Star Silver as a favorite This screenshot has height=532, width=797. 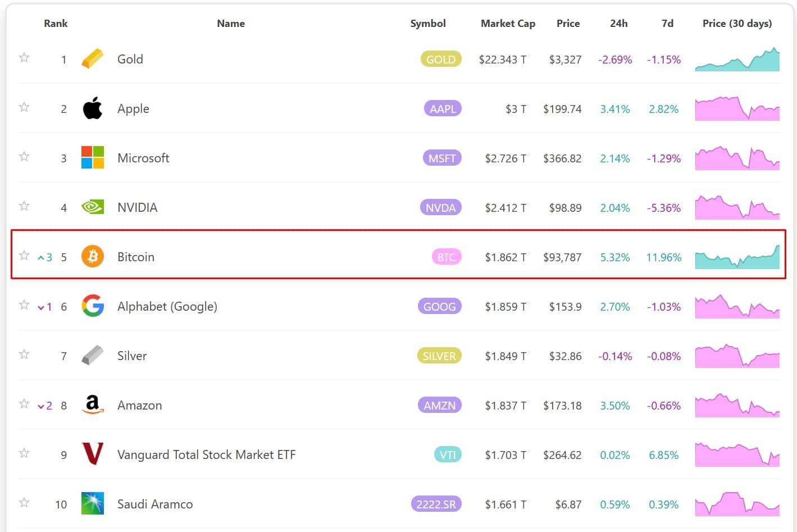pyautogui.click(x=24, y=354)
